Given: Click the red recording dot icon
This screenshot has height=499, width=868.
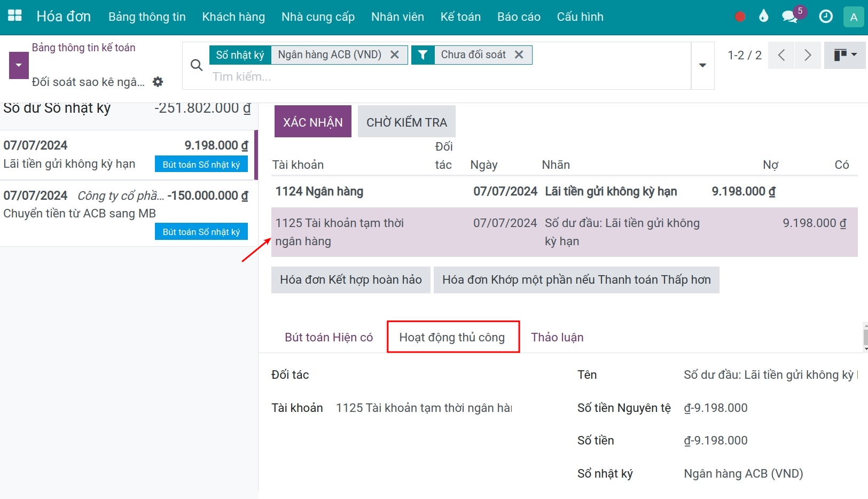Looking at the screenshot, I should [x=740, y=17].
